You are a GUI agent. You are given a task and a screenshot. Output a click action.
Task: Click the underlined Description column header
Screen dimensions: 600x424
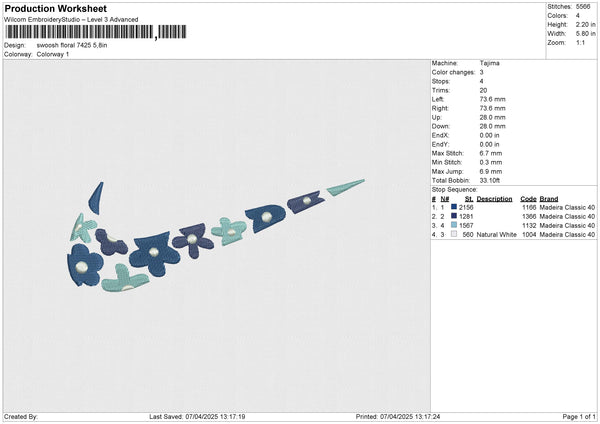[x=494, y=199]
